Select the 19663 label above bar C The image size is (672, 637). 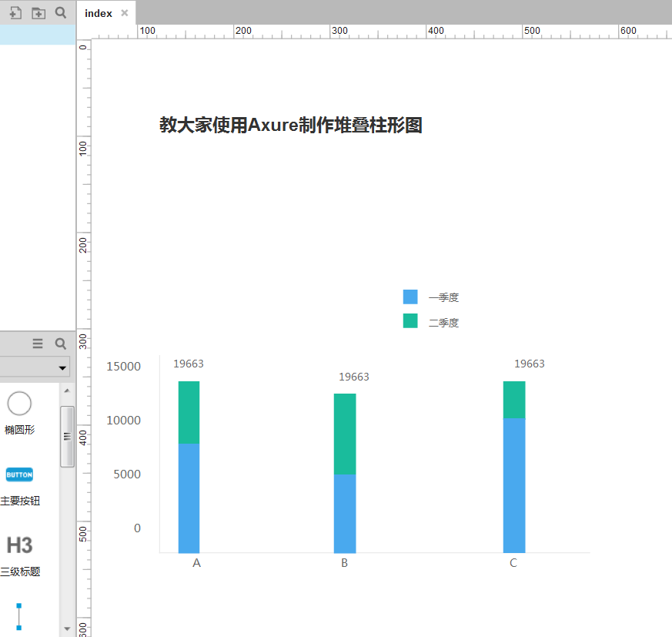tap(530, 364)
